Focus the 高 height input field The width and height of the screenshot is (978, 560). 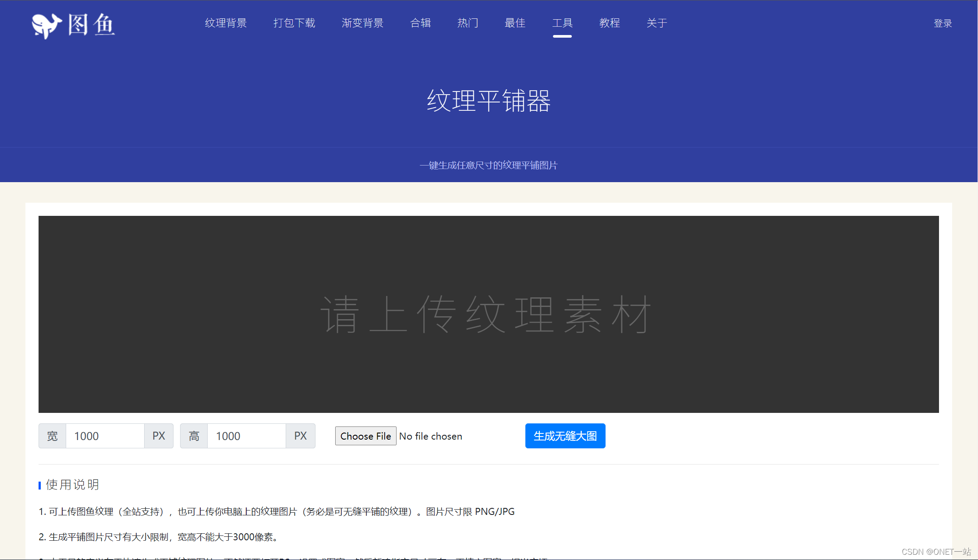pyautogui.click(x=246, y=436)
